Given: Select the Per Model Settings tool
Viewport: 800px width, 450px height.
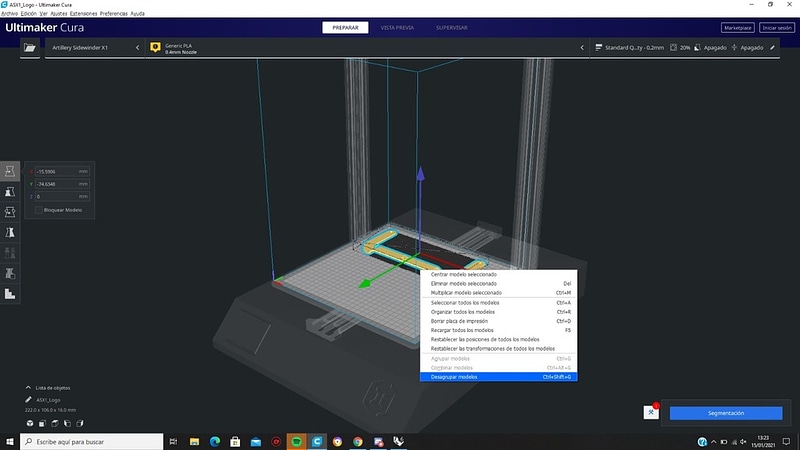Looking at the screenshot, I should coord(10,253).
